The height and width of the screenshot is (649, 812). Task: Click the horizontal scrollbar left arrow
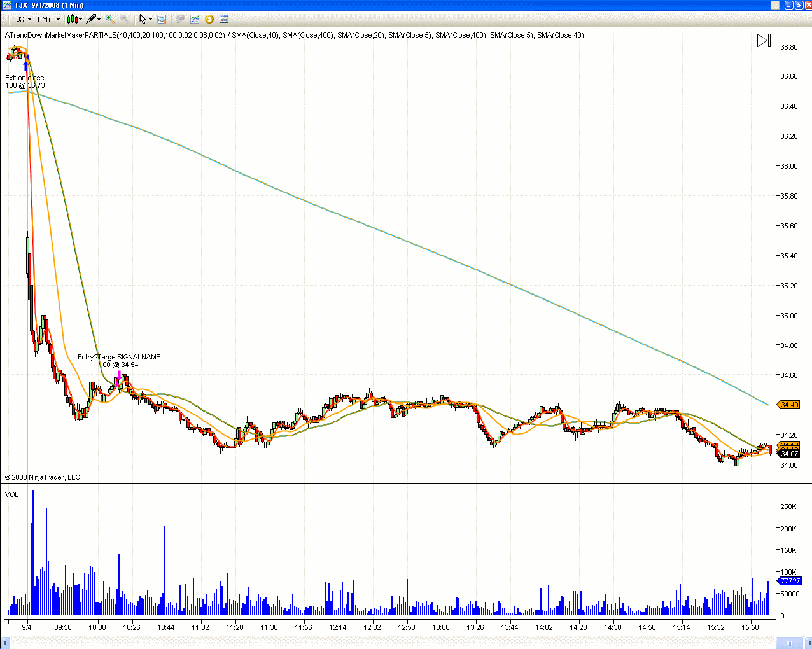[5, 644]
